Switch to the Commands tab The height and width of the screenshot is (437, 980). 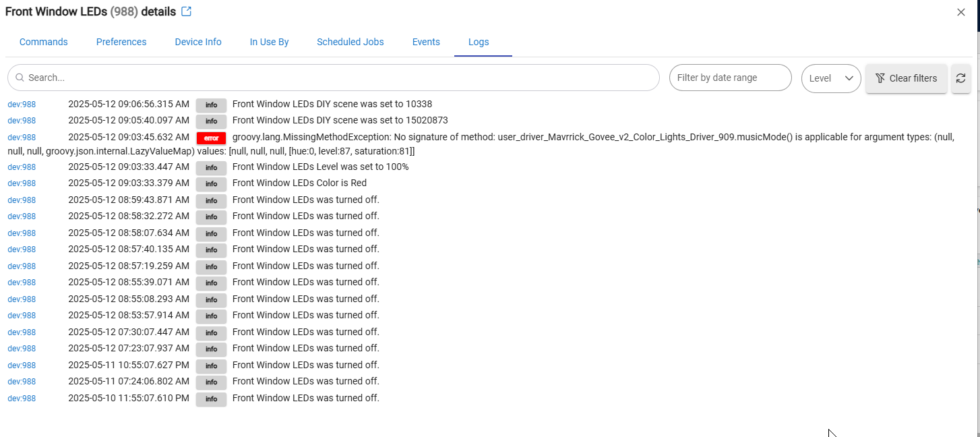(44, 42)
